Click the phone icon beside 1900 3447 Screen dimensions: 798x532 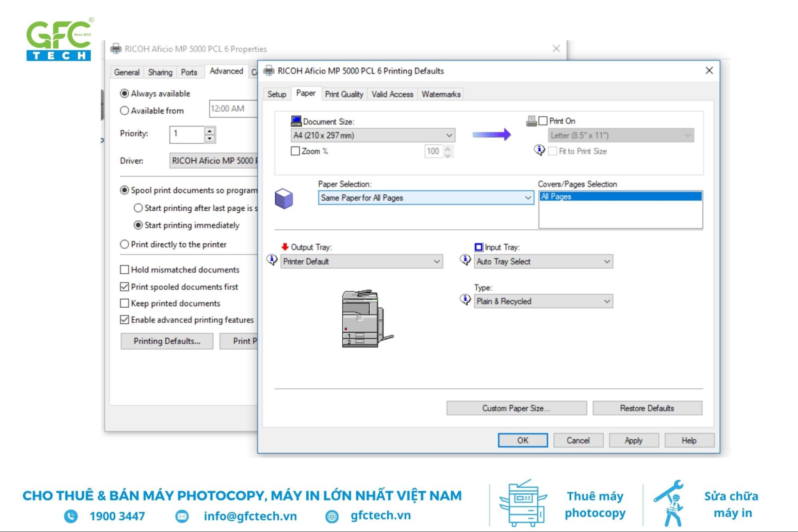click(71, 516)
